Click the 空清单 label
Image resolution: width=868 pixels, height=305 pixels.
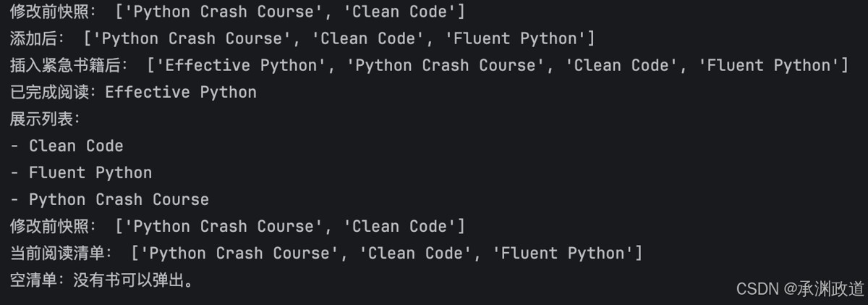coord(33,280)
